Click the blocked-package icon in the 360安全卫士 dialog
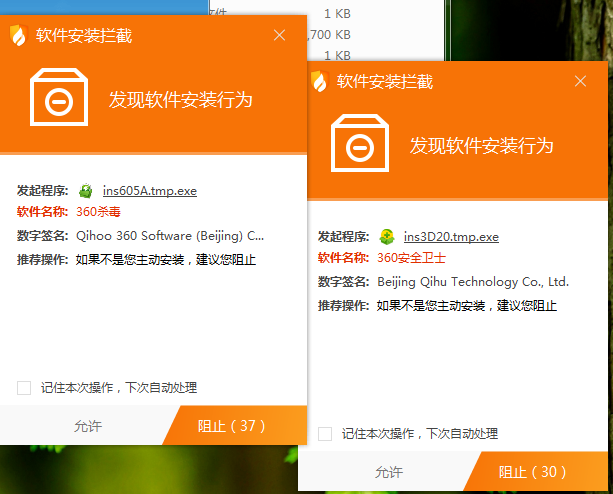The image size is (613, 494). point(360,143)
